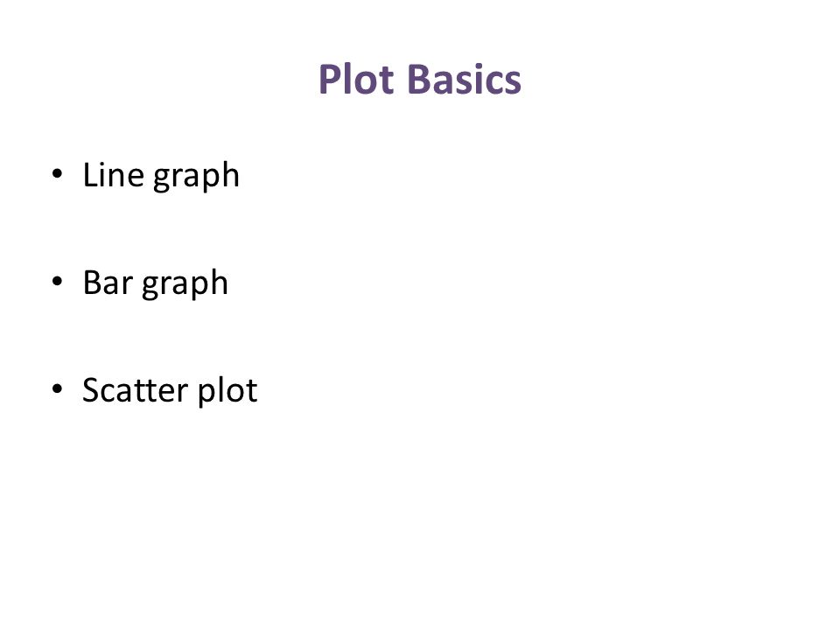Click the word "Basics" in the title
This screenshot has height=630, width=840.
[464, 80]
